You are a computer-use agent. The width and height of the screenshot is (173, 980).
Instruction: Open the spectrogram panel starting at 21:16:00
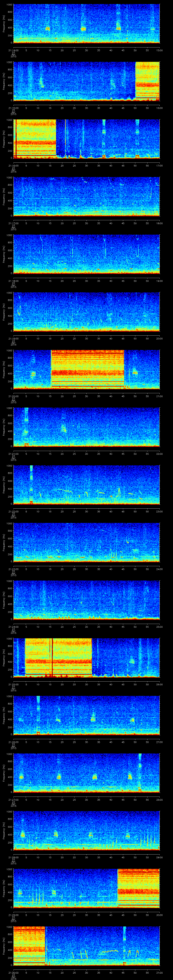tap(87, 139)
